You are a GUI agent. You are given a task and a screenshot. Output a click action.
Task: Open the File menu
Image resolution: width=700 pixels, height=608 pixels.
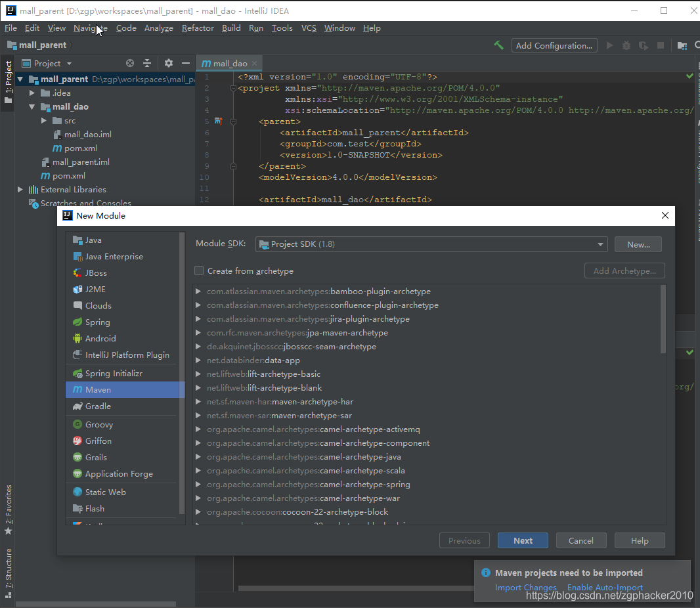point(11,28)
